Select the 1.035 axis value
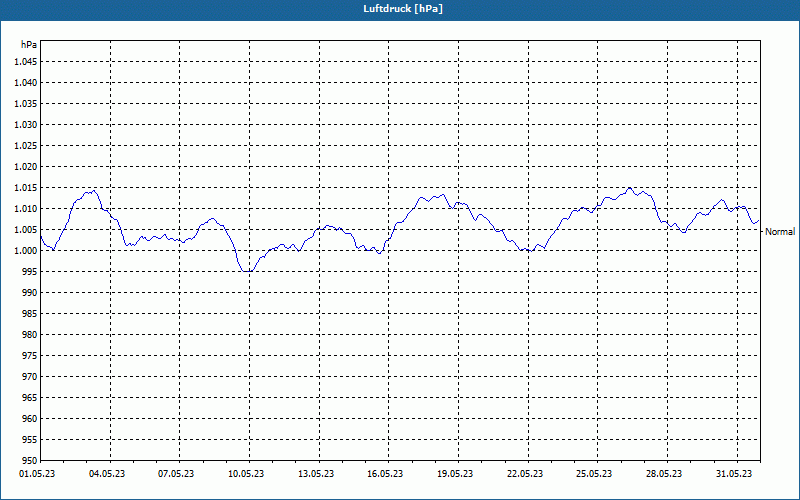 tap(25, 104)
